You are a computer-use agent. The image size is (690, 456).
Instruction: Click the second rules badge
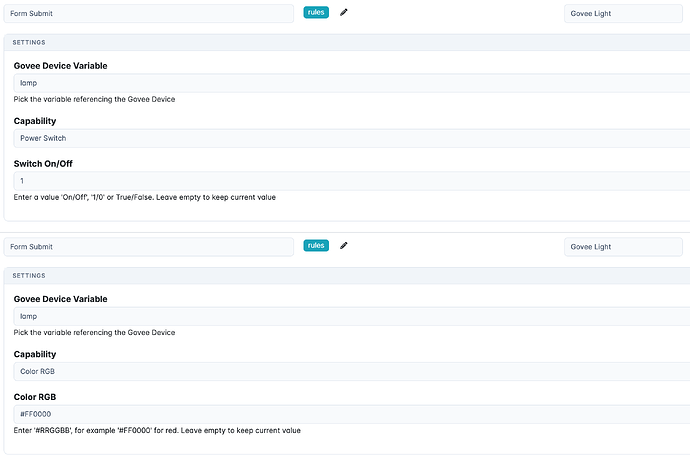[316, 246]
